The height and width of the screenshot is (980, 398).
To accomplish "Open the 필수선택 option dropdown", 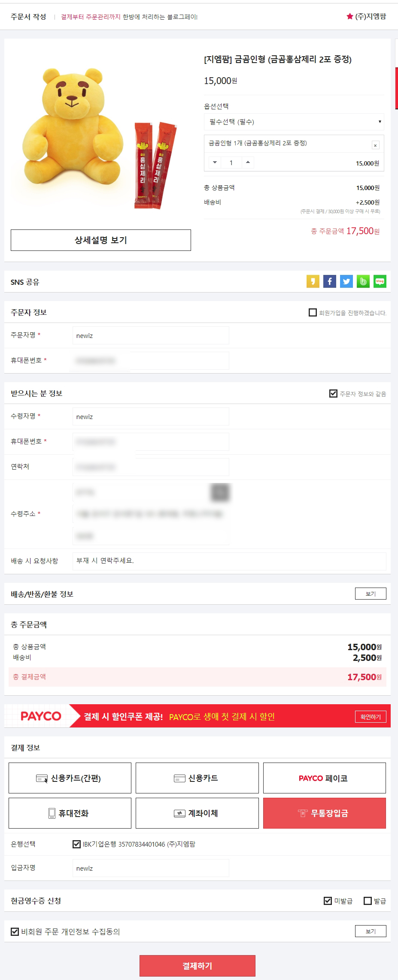I will click(x=294, y=122).
